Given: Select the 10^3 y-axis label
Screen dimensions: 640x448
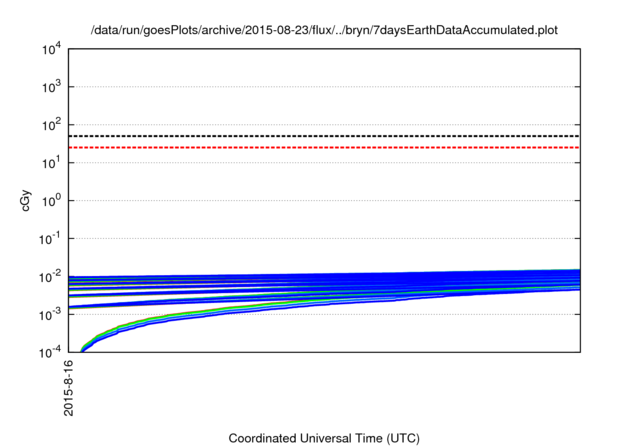Looking at the screenshot, I should 52,87.
